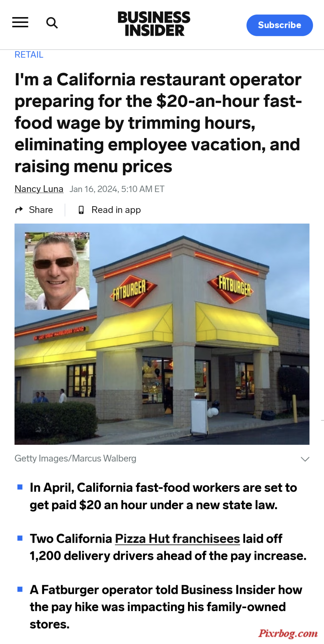Open author Nancy Luna's profile
The width and height of the screenshot is (324, 644).
(39, 189)
